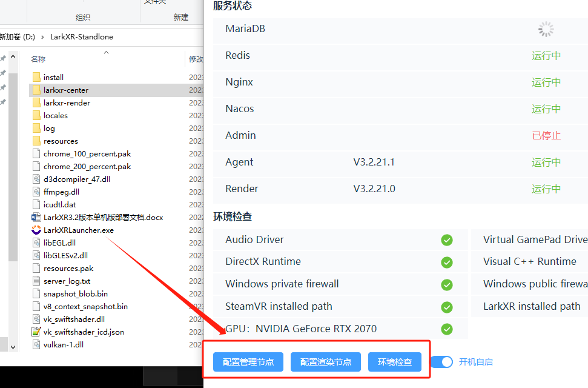Click the DirectX Runtime green check icon
The height and width of the screenshot is (388, 588).
coord(447,262)
